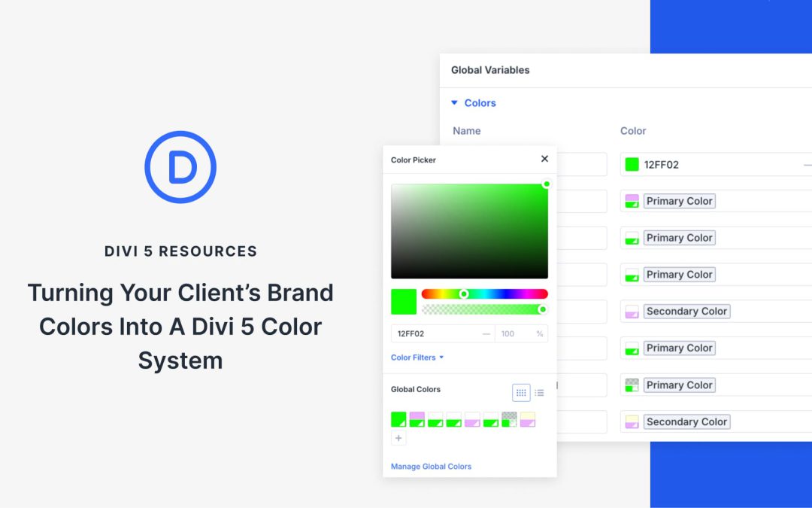Switch Global Colors to grid view

click(521, 392)
